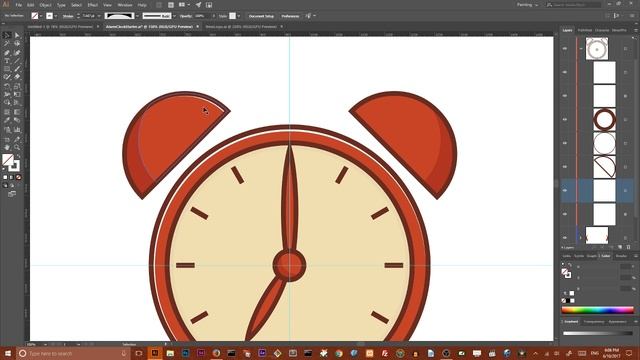Toggle visibility of the half-circle sublayer
Image resolution: width=640 pixels, height=360 pixels.
coord(565,167)
